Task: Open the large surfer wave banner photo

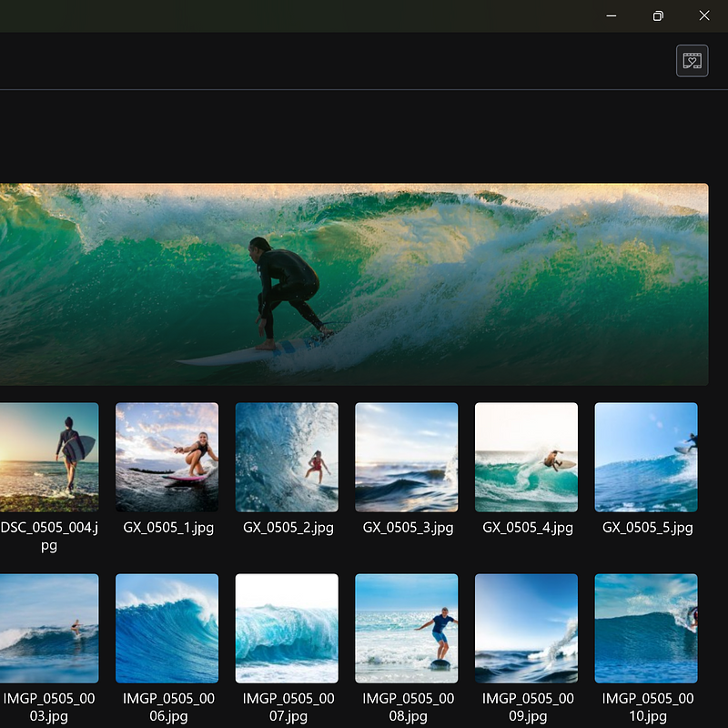Action: (x=353, y=284)
